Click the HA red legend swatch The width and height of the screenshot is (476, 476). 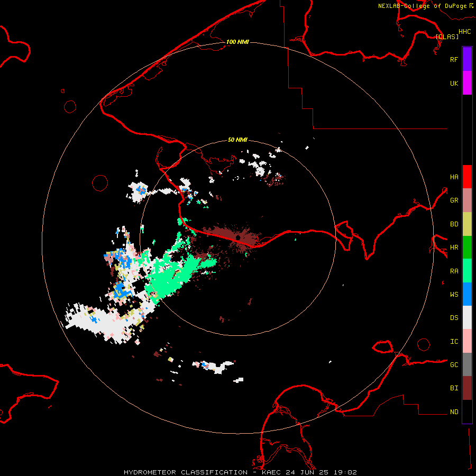tap(467, 177)
